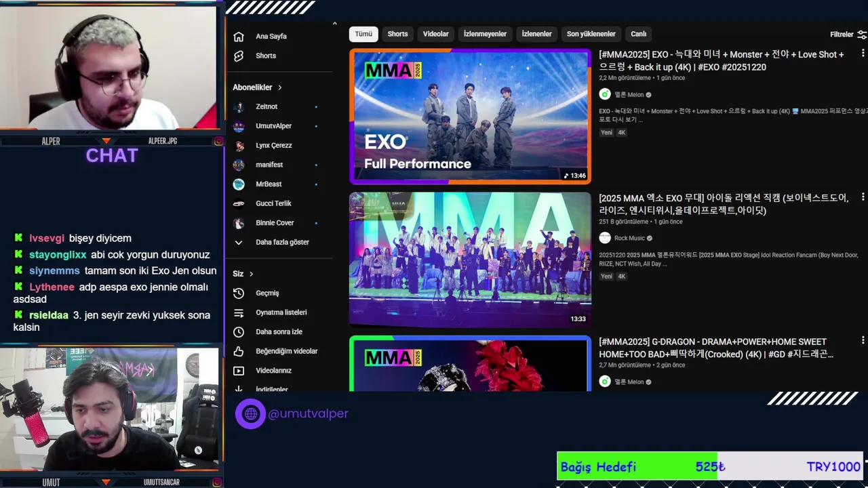Expand Daha fazla göster in subscriptions
Viewport: 868px width, 488px height.
(273, 242)
